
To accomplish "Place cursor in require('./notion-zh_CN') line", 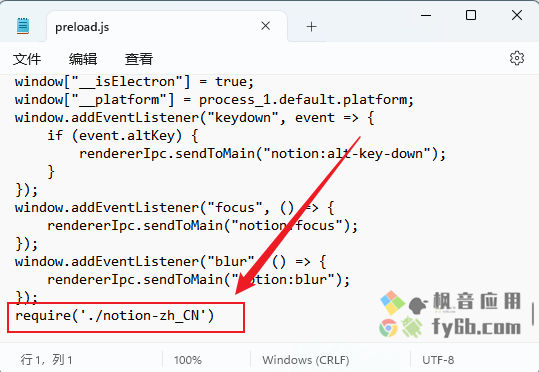I will click(x=115, y=316).
